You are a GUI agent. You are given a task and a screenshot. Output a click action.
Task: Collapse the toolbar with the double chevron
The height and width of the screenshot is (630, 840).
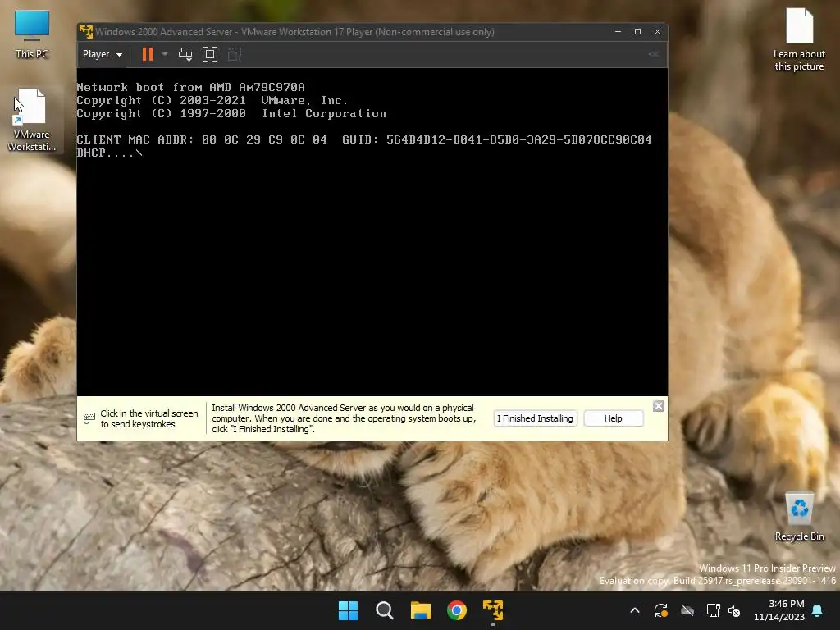pos(653,54)
